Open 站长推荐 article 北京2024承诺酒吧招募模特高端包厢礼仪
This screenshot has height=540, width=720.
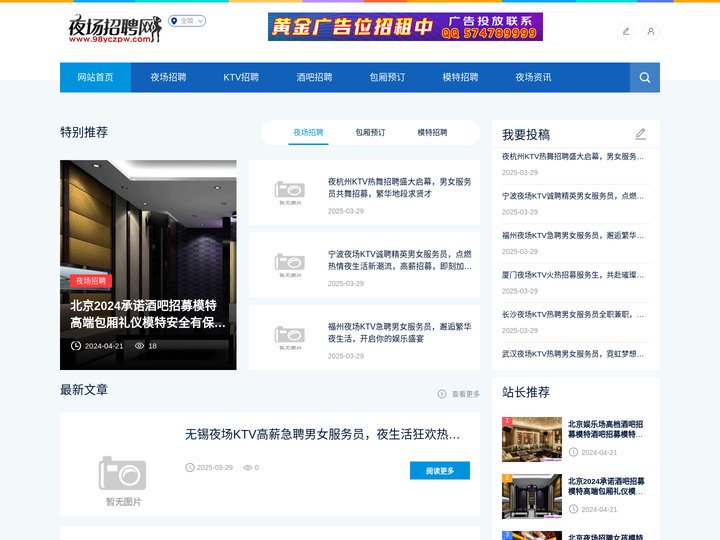click(606, 486)
